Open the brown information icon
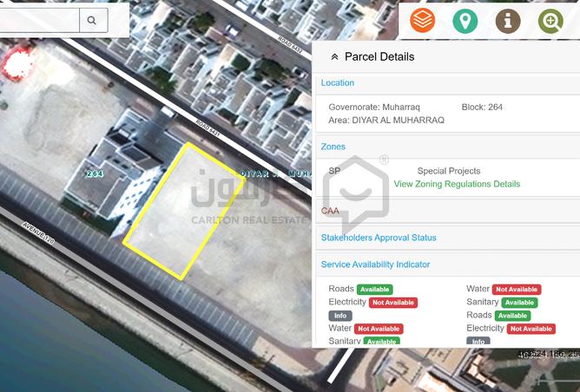 (x=508, y=20)
